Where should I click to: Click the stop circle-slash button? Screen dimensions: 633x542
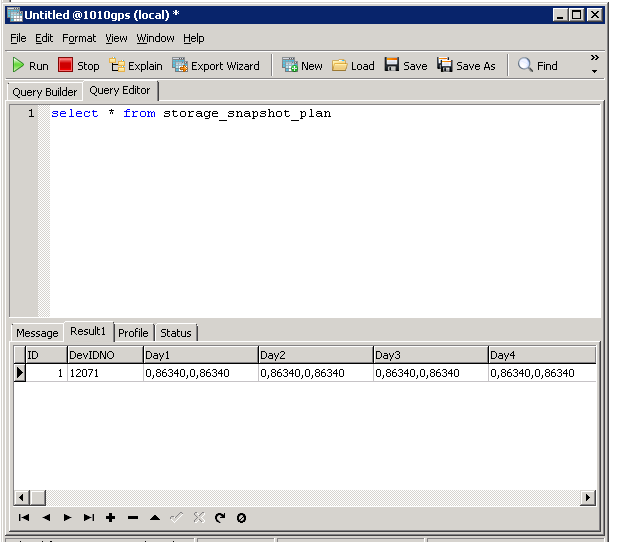[241, 518]
